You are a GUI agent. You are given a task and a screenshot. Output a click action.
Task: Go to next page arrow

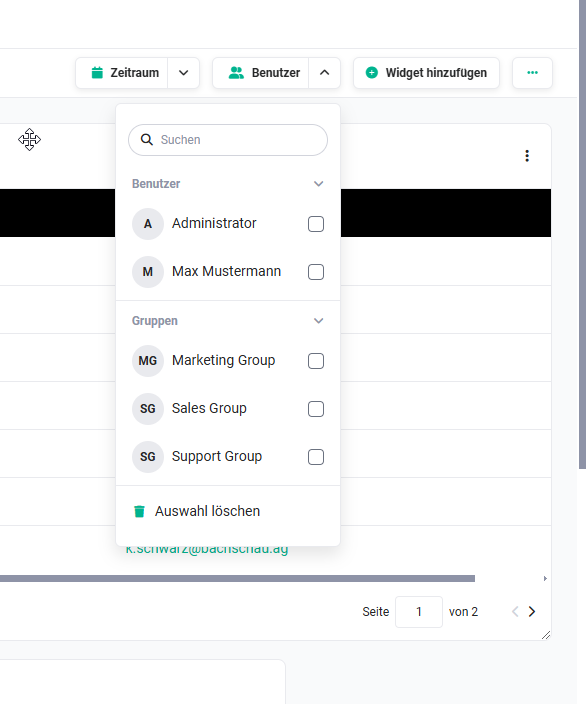532,612
